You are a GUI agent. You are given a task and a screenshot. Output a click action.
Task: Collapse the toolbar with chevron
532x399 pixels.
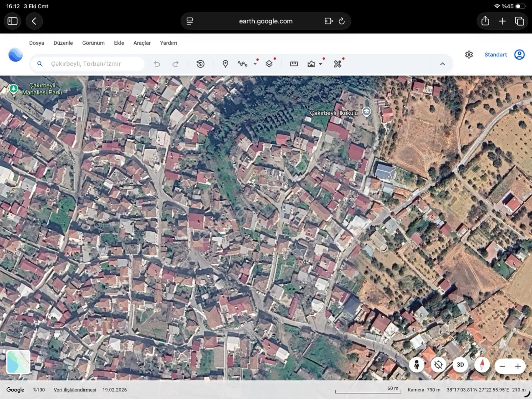[x=443, y=64]
